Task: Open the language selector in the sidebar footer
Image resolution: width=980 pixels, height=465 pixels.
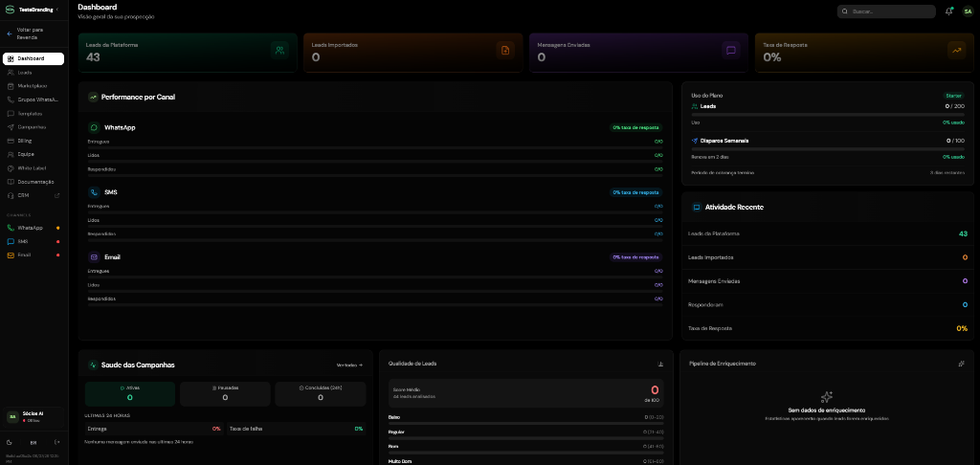Action: 33,442
